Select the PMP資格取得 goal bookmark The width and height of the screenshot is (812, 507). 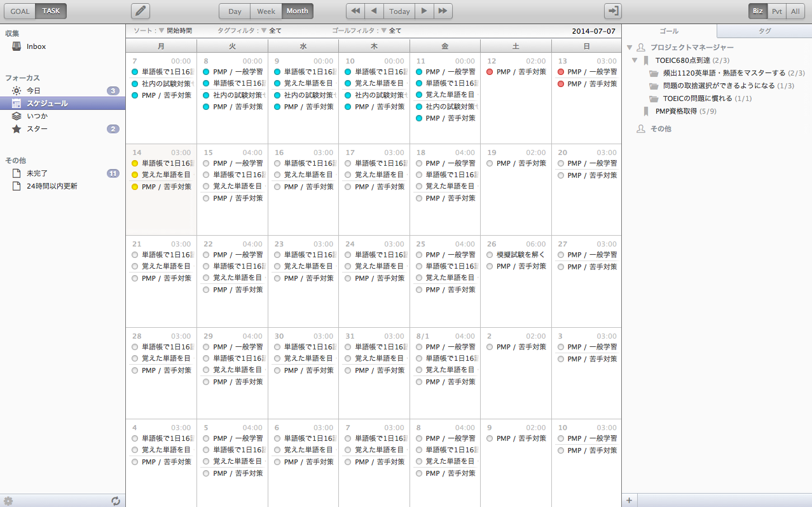click(646, 111)
